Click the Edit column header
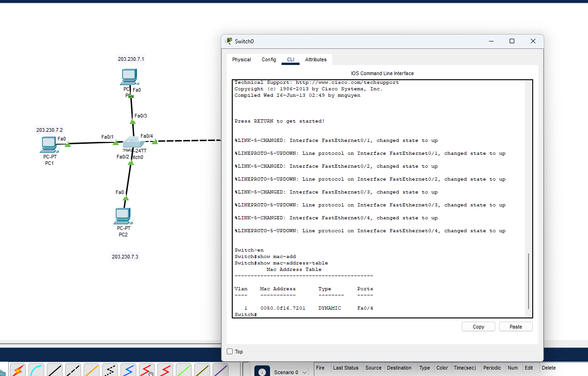The width and height of the screenshot is (588, 376). pyautogui.click(x=529, y=368)
